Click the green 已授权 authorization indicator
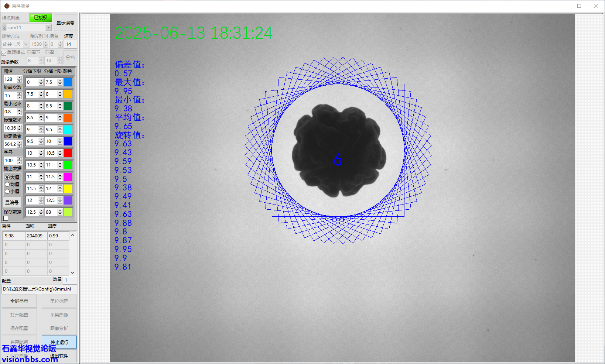Screen dimensions: 605x364 coord(40,17)
